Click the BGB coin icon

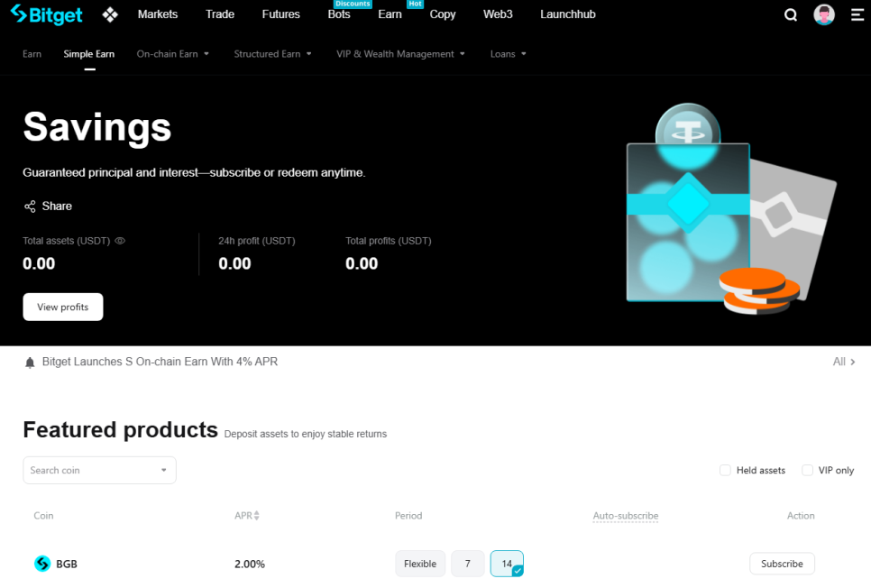point(42,564)
